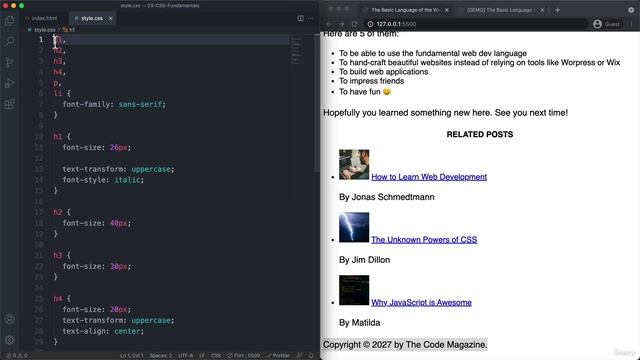Click the feedback icon in status bar
The width and height of the screenshot is (640, 360).
point(299,356)
